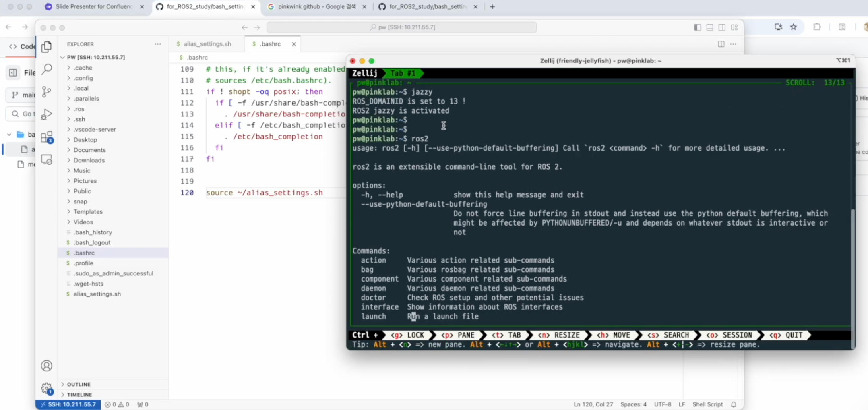Select Zellij Tab #1
868x410 pixels.
tap(403, 73)
